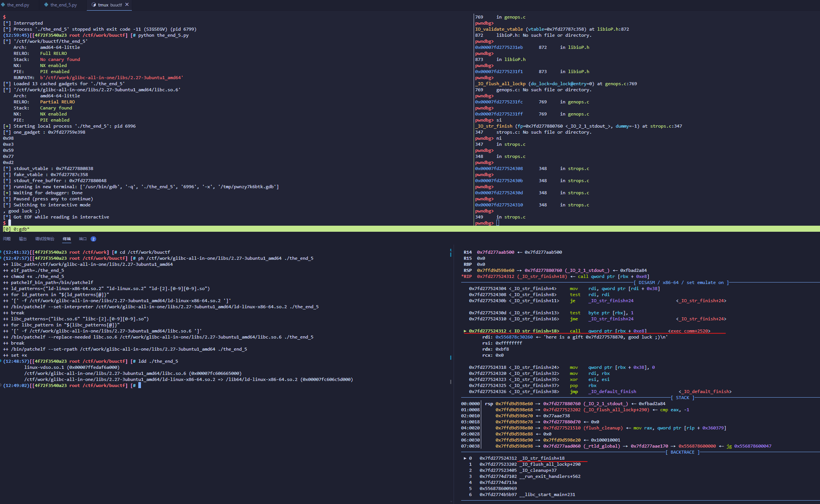Click the '$' prompt after 'Got EOF' in tmux left pane
820x504 pixels.
(4, 223)
